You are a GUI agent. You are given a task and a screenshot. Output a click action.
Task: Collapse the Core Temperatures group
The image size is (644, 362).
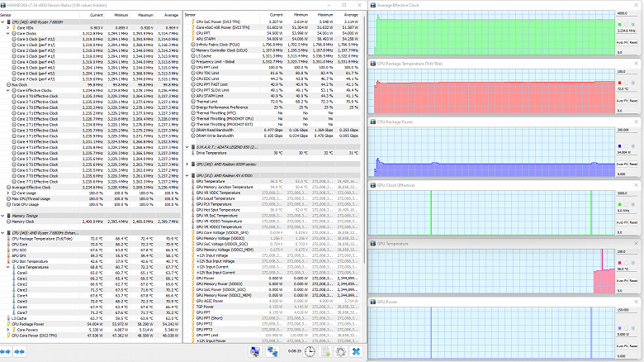(9, 266)
